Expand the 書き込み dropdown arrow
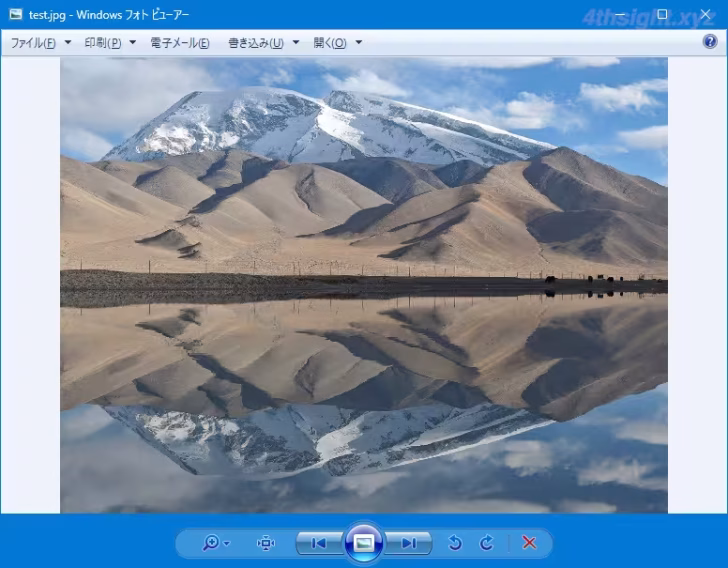Viewport: 728px width, 568px height. [x=296, y=42]
